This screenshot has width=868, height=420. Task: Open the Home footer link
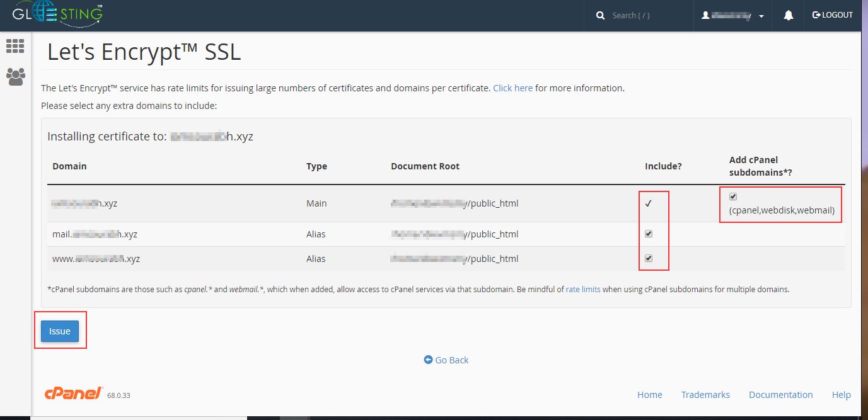tap(650, 395)
